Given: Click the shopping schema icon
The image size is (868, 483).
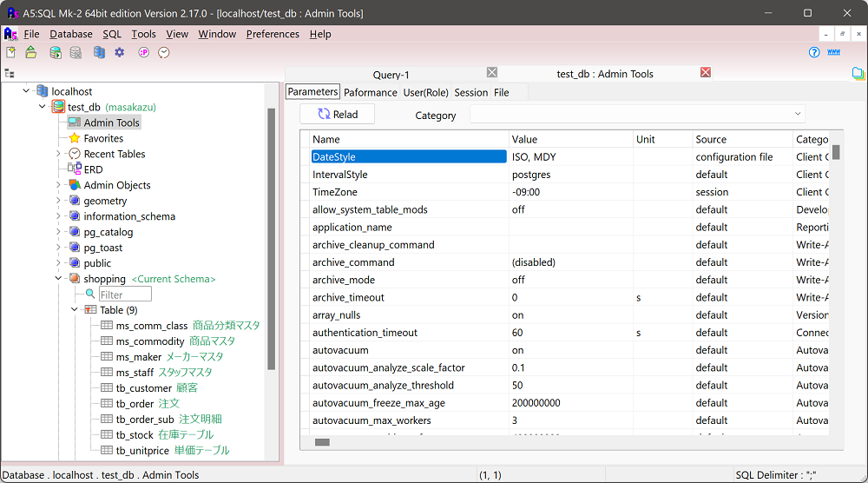Looking at the screenshot, I should coord(75,278).
